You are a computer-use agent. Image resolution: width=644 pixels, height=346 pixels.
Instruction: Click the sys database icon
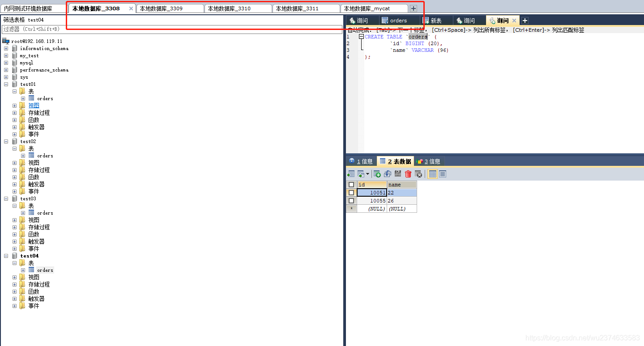point(15,77)
